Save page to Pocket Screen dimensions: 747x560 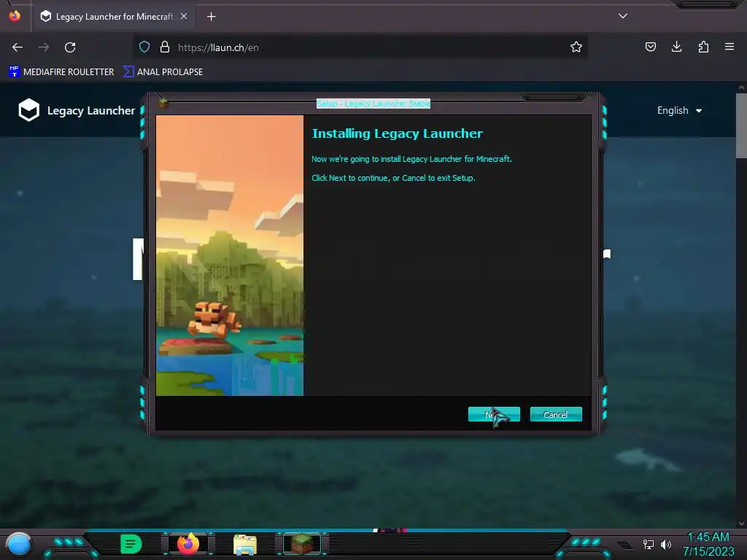651,47
